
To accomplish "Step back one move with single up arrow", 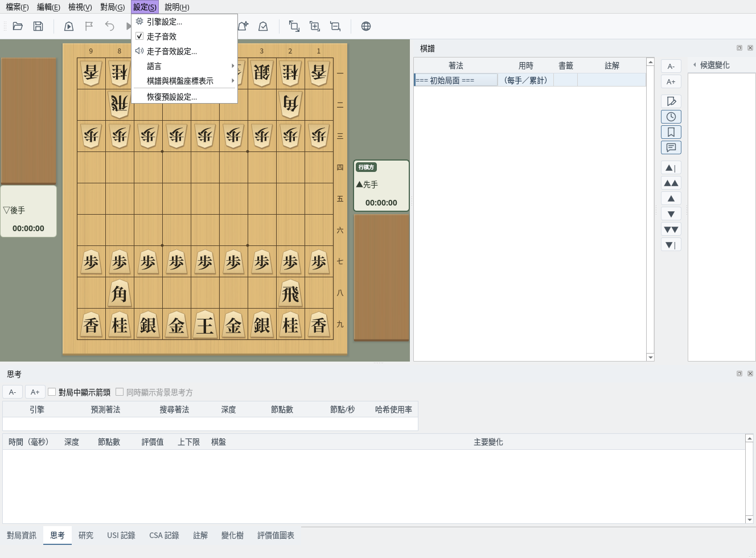I will (671, 199).
